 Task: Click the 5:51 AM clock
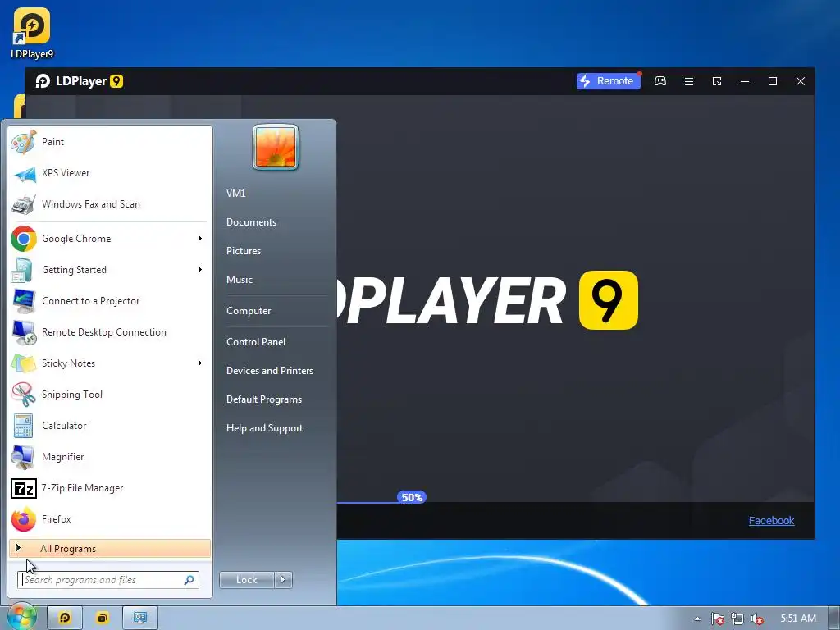click(798, 619)
